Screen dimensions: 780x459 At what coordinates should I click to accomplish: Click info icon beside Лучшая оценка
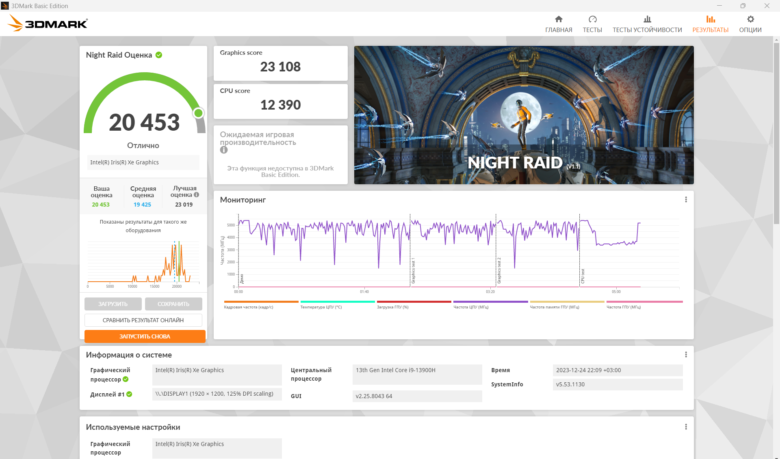pyautogui.click(x=196, y=194)
